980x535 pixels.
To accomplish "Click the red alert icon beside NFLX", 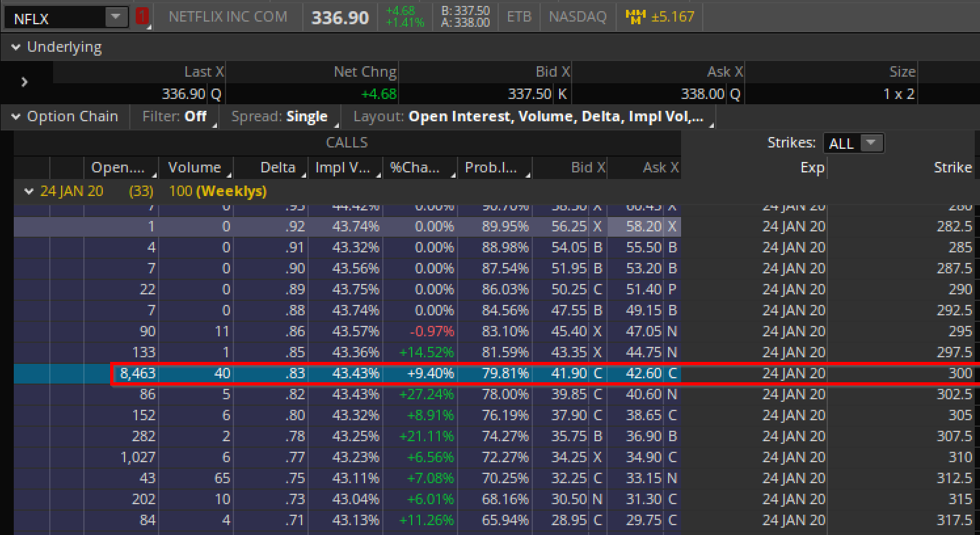I will coord(142,16).
